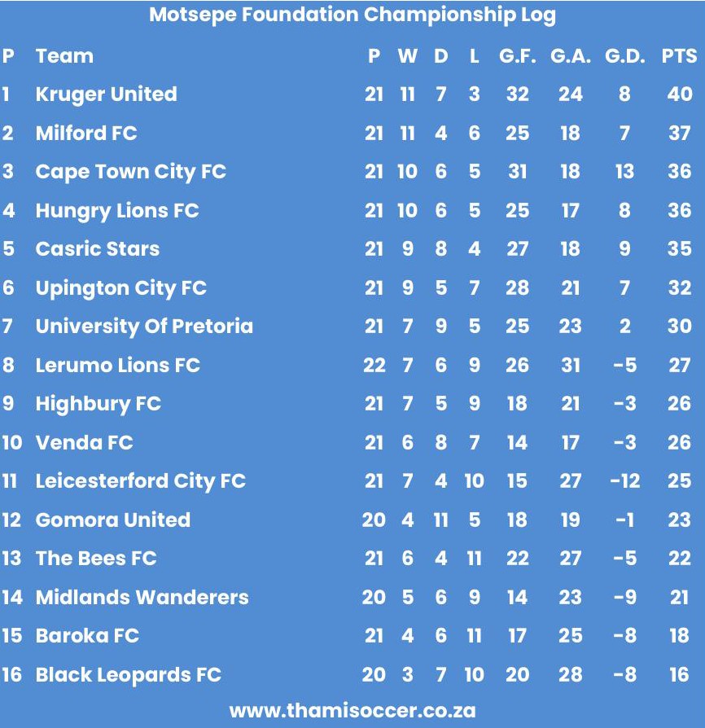Select the Kruger United team name
Image resolution: width=705 pixels, height=728 pixels.
[x=106, y=94]
